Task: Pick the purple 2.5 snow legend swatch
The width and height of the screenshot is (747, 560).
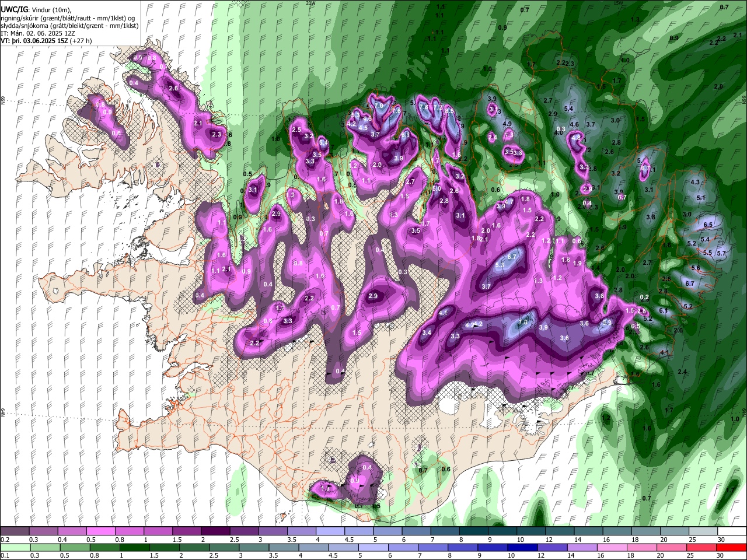Action: click(244, 531)
